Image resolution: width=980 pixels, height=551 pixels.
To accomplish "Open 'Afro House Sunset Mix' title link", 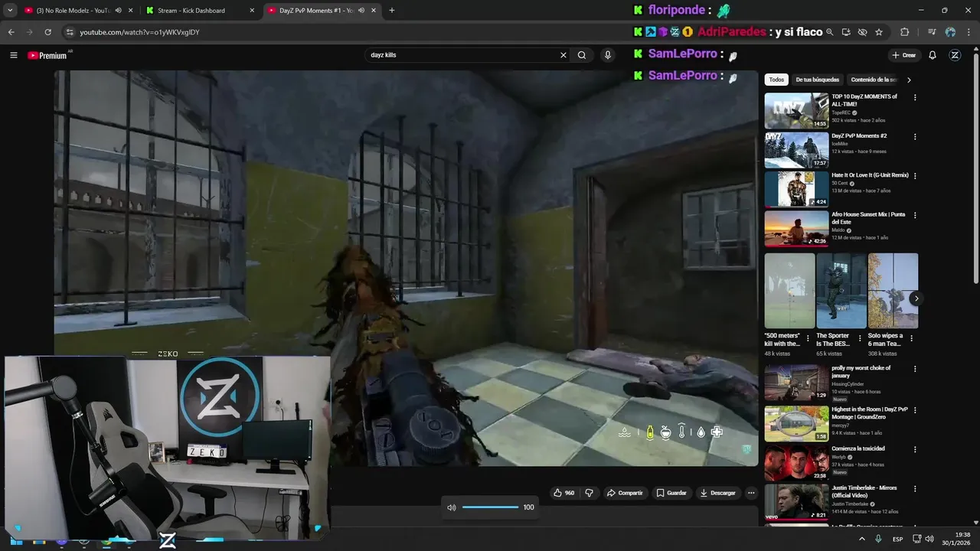I will tap(868, 218).
